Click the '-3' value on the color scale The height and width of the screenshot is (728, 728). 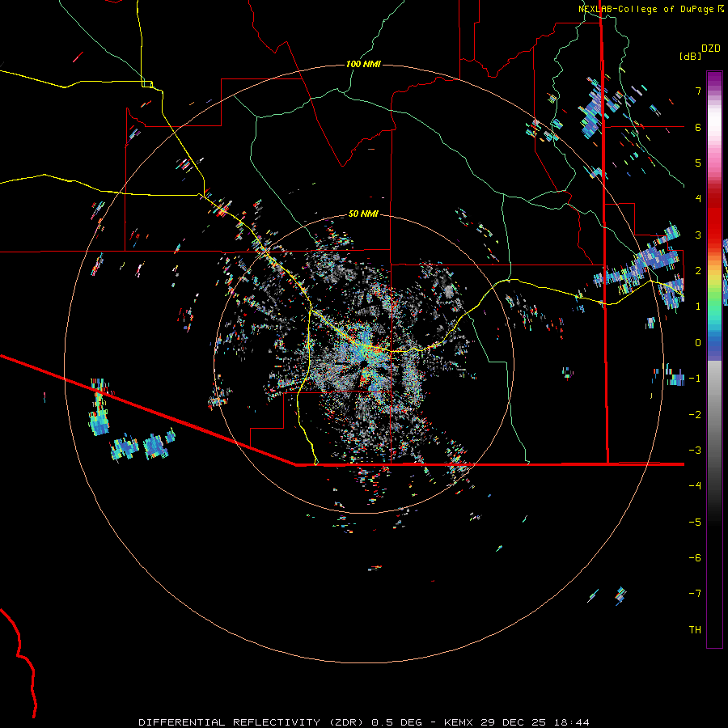click(695, 451)
